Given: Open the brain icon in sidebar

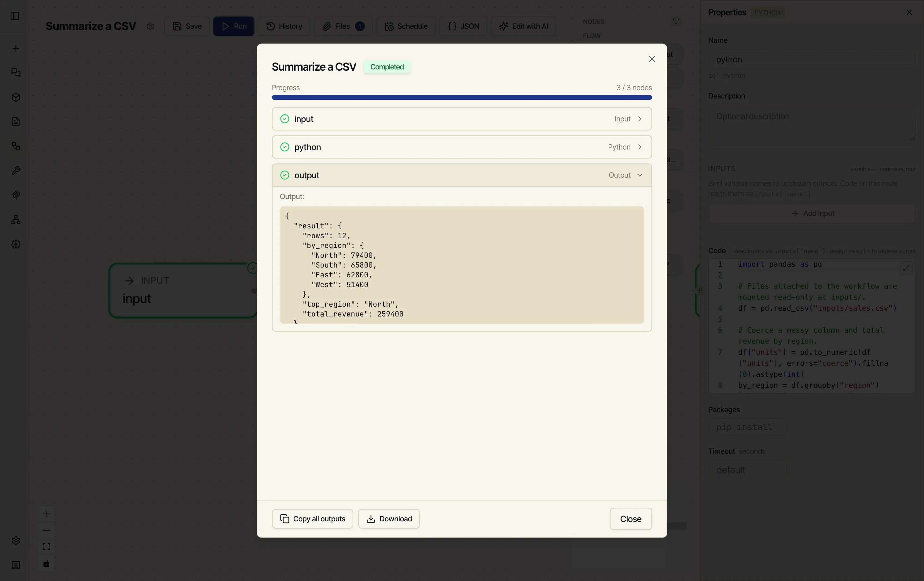Looking at the screenshot, I should pos(16,244).
